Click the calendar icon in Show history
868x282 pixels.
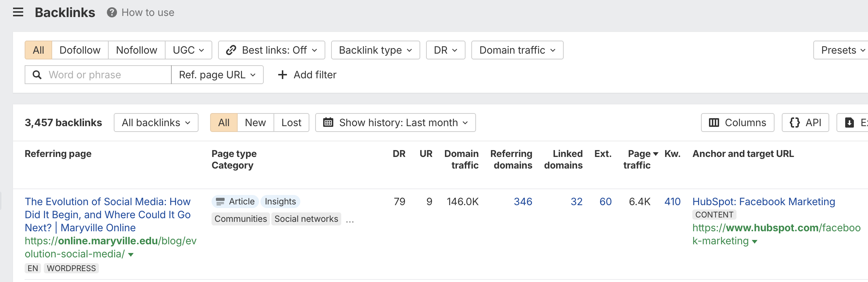pos(328,123)
